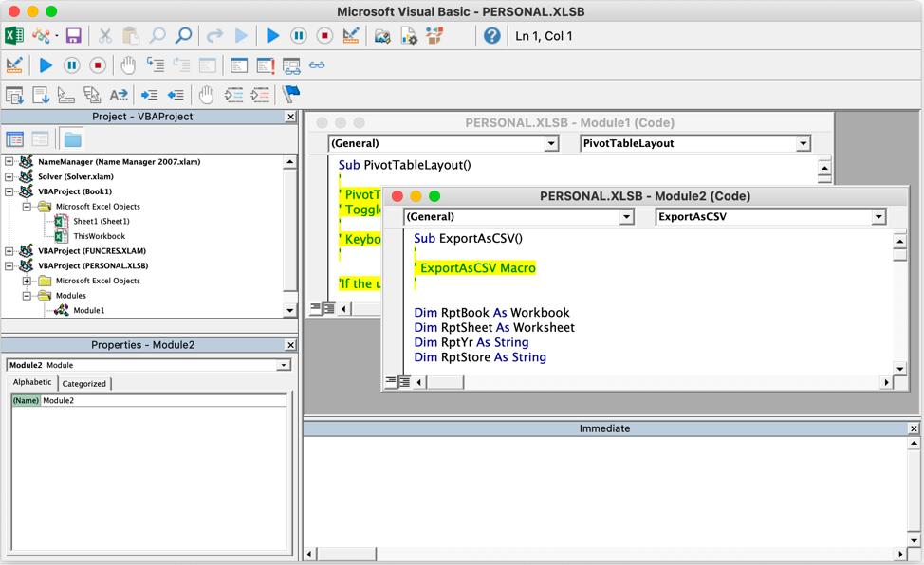
Task: Click Reset in the toolbar with the Save icon
Action: click(324, 36)
